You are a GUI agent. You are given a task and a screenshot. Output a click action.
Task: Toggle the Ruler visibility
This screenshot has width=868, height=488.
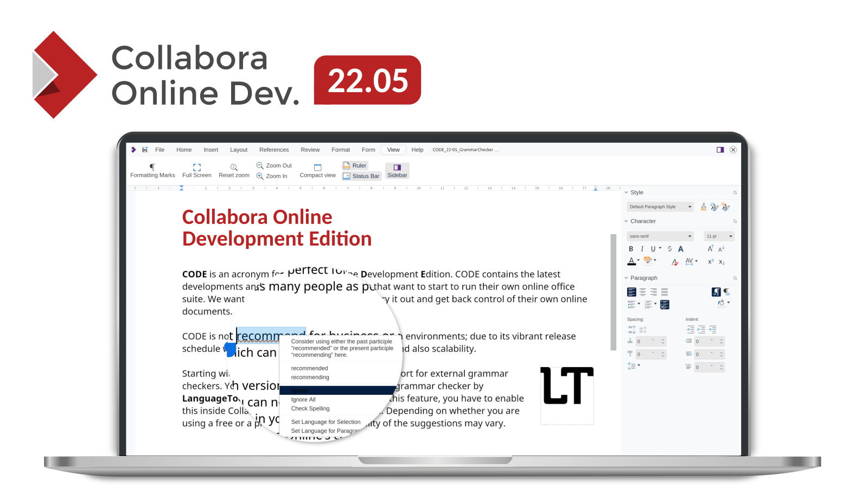[x=355, y=165]
